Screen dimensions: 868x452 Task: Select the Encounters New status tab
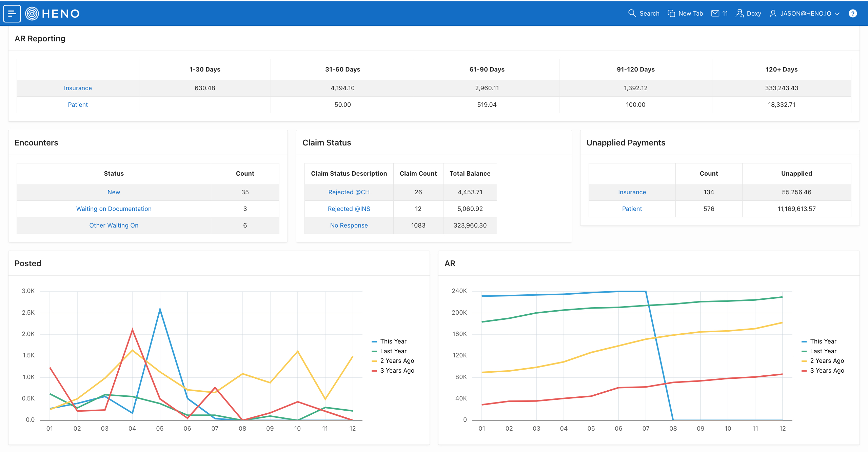tap(114, 191)
